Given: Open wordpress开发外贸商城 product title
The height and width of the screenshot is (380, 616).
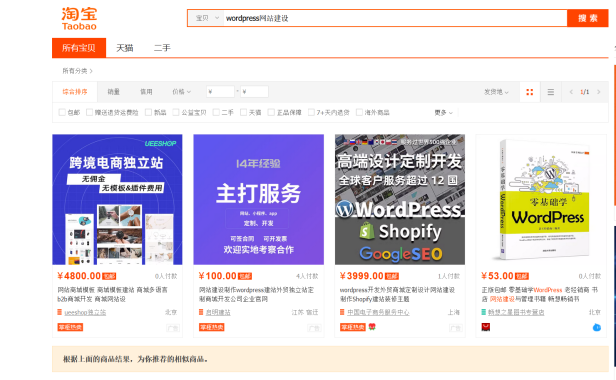Looking at the screenshot, I should coord(397,295).
